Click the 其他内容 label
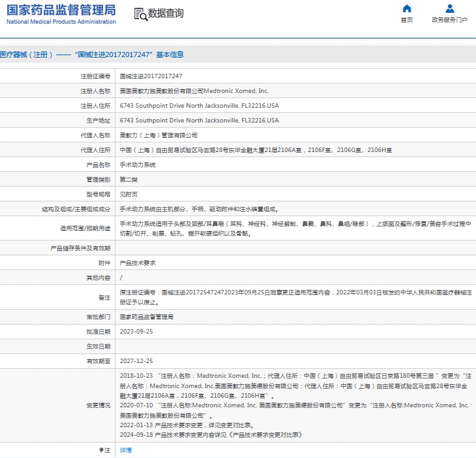476x458 pixels. (x=98, y=278)
